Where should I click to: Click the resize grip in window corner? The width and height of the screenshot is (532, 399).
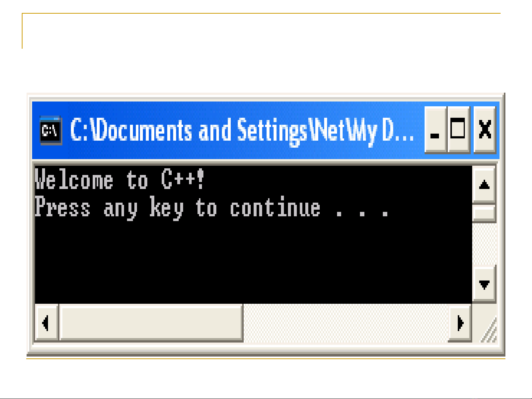click(x=488, y=330)
